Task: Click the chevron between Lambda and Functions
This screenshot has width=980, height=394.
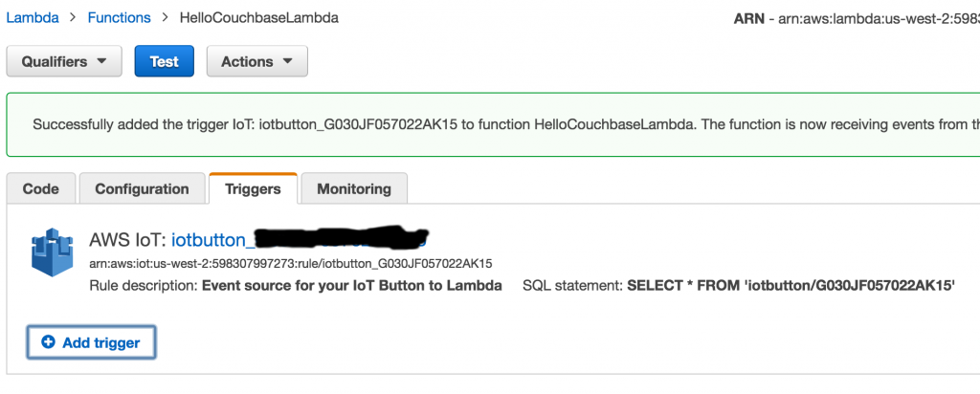Action: 71,17
